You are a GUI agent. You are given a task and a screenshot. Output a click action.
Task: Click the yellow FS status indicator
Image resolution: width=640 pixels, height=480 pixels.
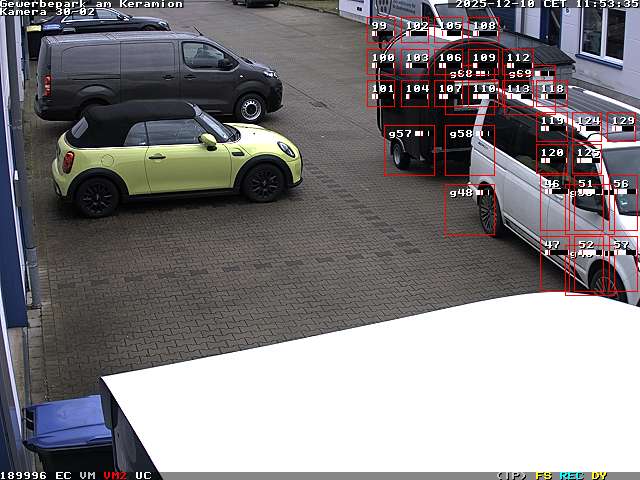[x=543, y=475]
